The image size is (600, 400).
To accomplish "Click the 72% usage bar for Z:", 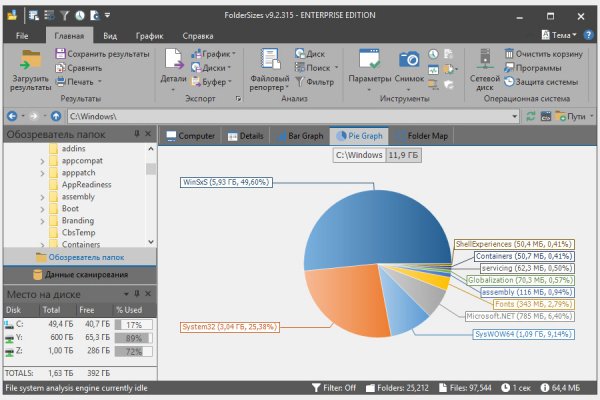I will point(134,351).
